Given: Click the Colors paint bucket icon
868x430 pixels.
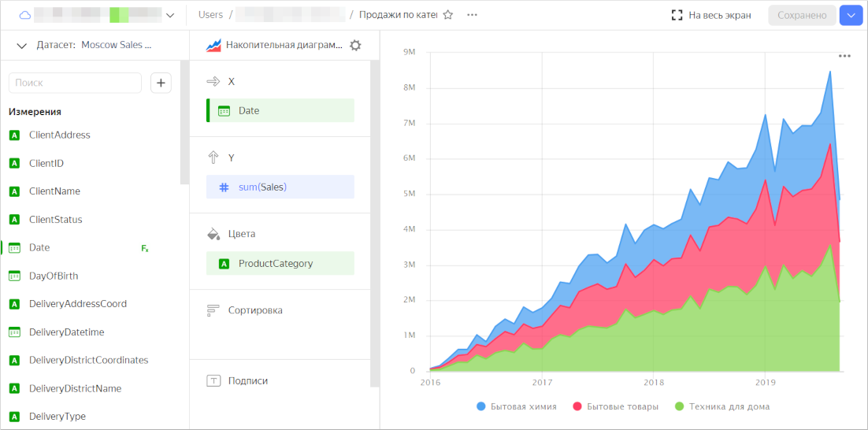Looking at the screenshot, I should (213, 234).
